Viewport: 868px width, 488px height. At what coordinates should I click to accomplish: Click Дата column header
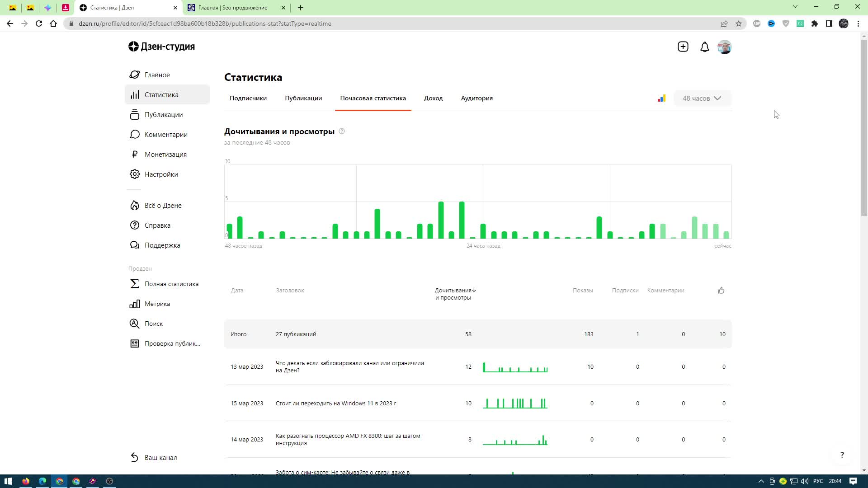[x=237, y=291]
